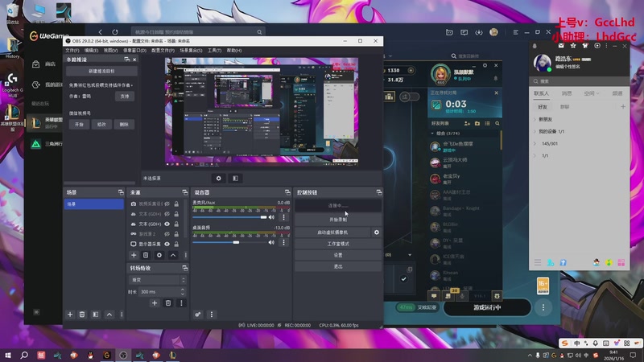The height and width of the screenshot is (362, 644).
Task: Delete transition with trash icon
Action: (x=168, y=303)
